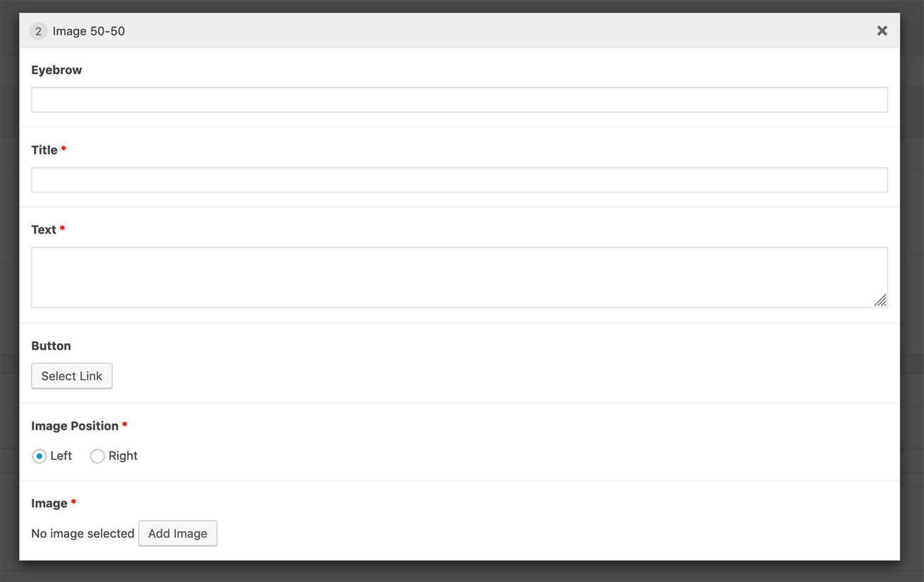The height and width of the screenshot is (582, 924).
Task: Close the Image 50-50 dialog
Action: 882,31
